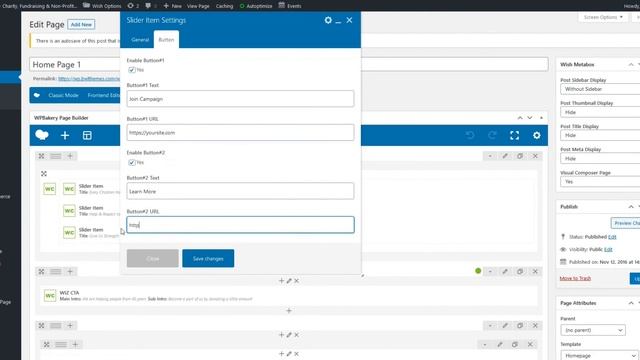This screenshot has width=640, height=360.
Task: Click Add New page button
Action: [81, 24]
